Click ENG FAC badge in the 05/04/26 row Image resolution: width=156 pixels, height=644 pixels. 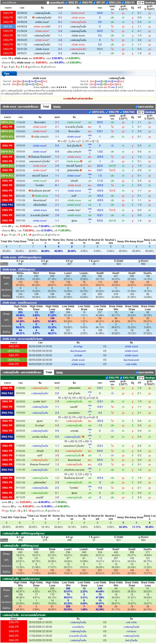[7, 393]
